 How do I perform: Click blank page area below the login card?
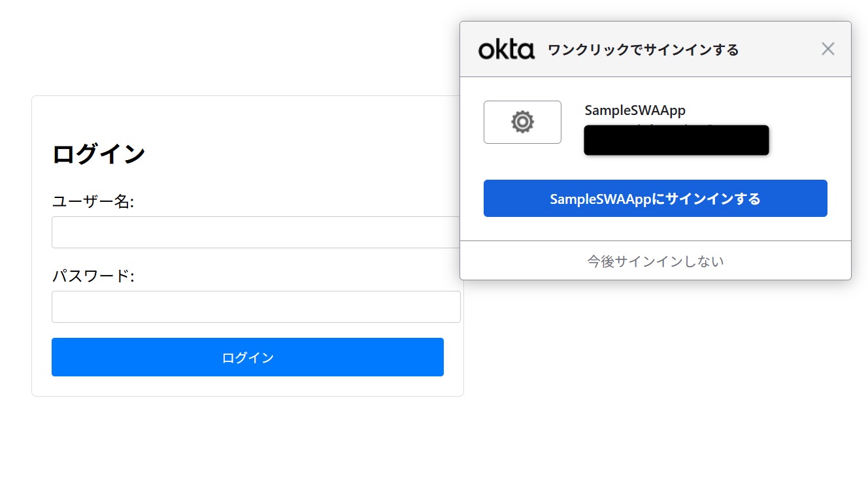(248, 438)
